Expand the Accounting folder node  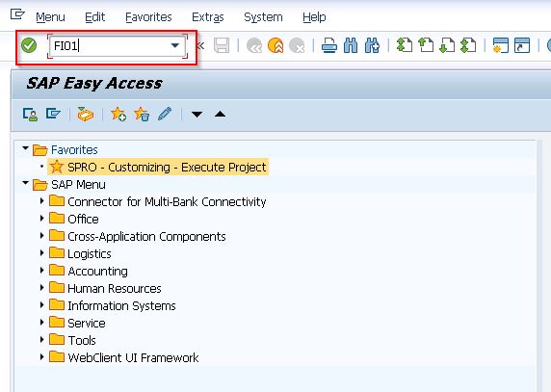(41, 271)
